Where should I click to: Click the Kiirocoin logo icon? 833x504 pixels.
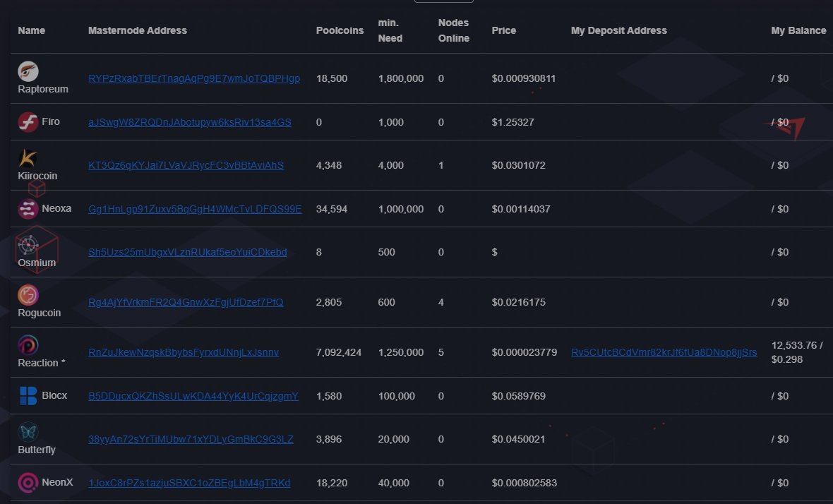pos(28,158)
